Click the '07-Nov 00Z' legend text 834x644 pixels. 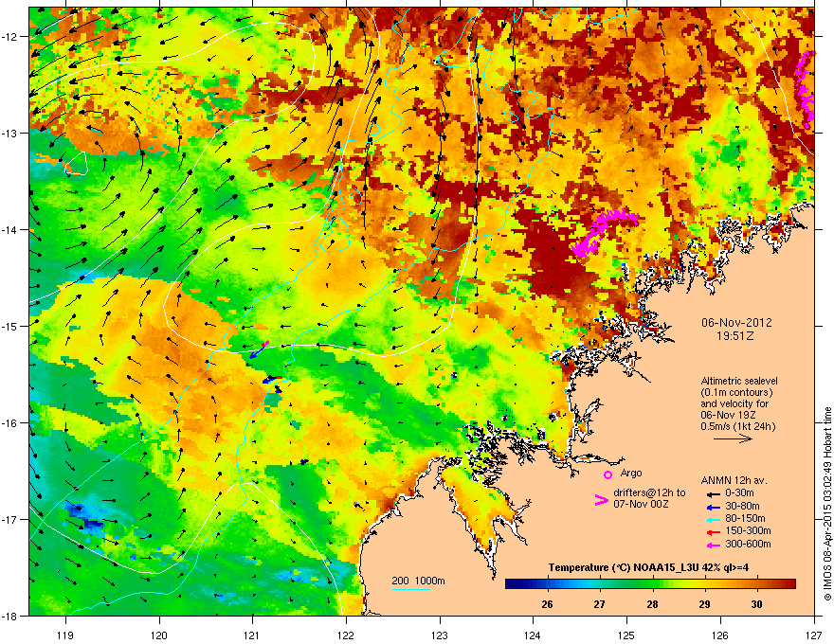point(641,504)
